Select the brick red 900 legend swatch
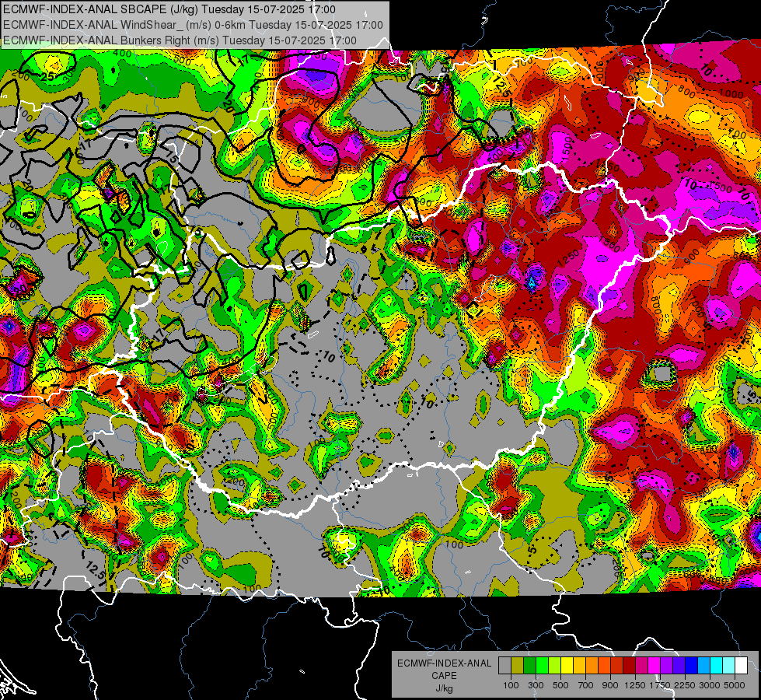This screenshot has height=700, width=761. coord(617,666)
